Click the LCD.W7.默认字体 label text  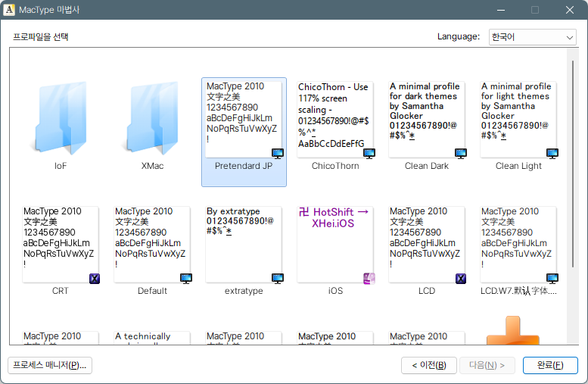coord(518,291)
